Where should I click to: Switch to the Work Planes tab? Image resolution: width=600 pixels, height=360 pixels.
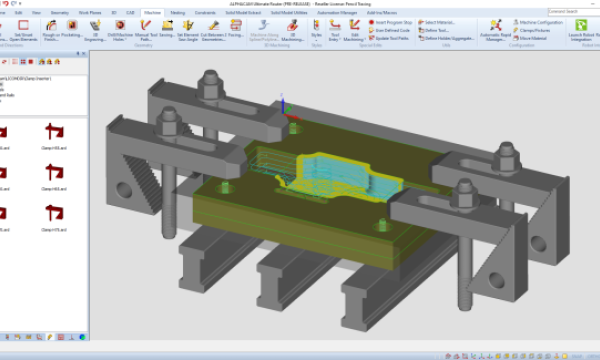click(90, 13)
